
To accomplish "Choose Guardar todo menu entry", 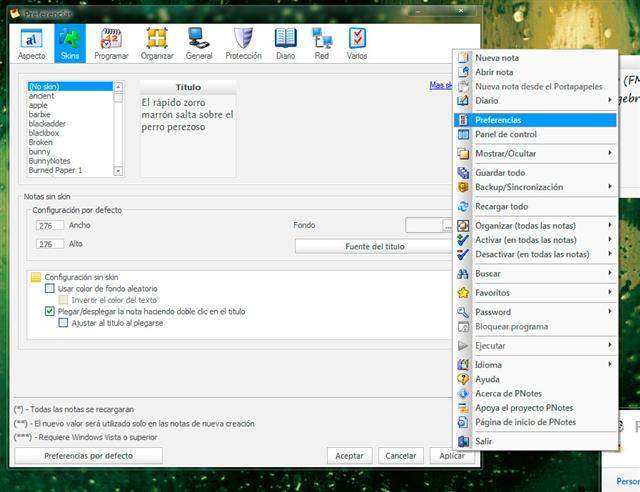I will point(500,173).
